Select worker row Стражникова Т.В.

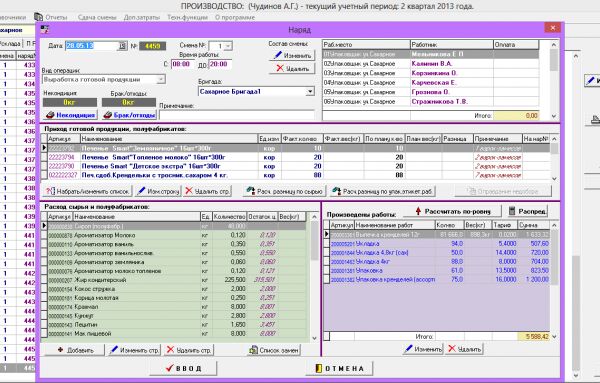[430, 102]
